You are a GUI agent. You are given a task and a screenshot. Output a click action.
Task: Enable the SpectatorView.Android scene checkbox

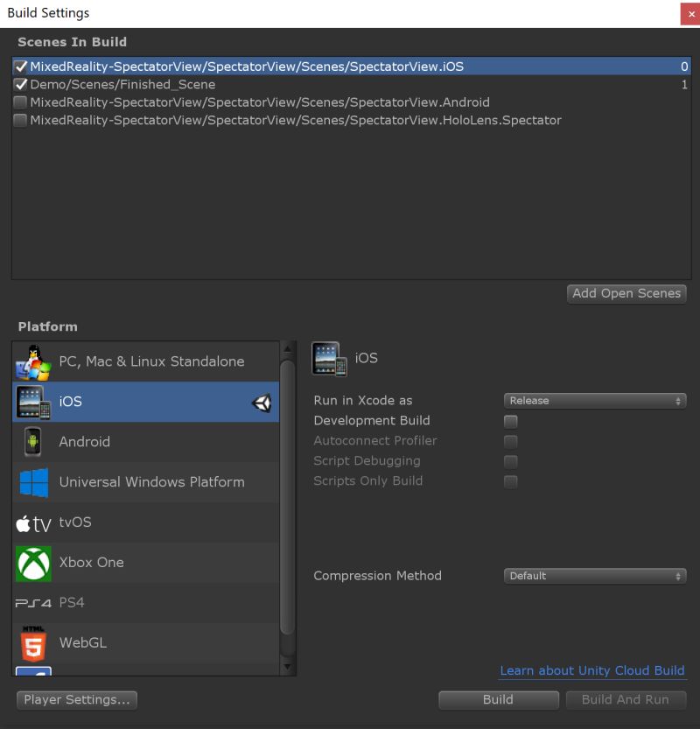click(19, 102)
